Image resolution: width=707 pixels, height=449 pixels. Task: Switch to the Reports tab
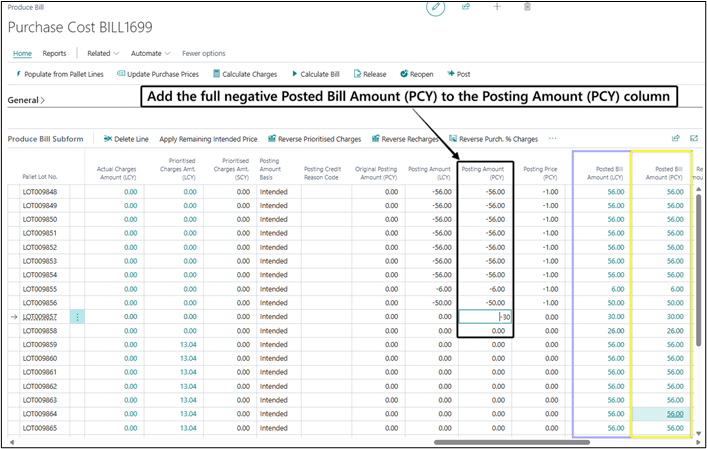coord(54,53)
